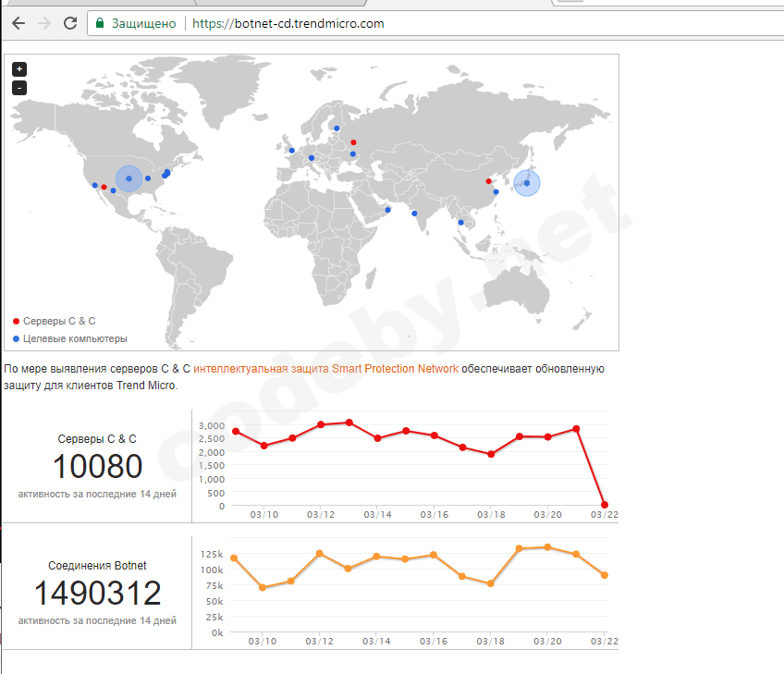Click the blue target marker in Scandinavia
This screenshot has height=674, width=784.
pyautogui.click(x=337, y=129)
